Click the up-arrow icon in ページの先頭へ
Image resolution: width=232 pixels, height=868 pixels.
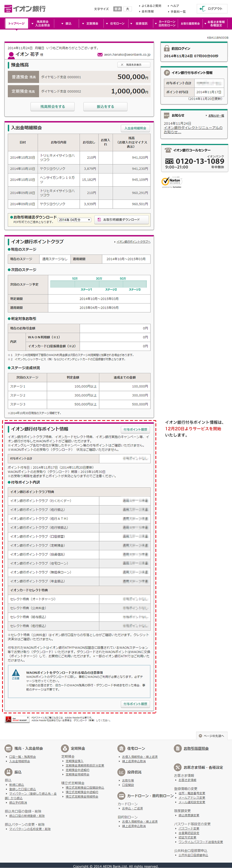[200, 736]
